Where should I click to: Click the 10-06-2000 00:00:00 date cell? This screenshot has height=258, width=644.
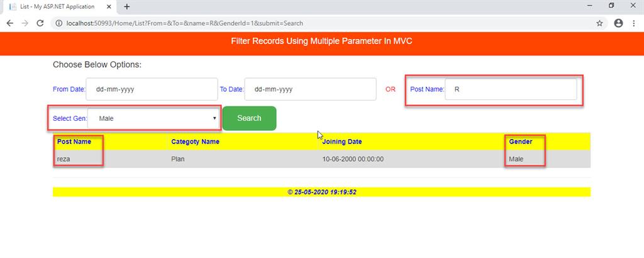click(x=353, y=159)
